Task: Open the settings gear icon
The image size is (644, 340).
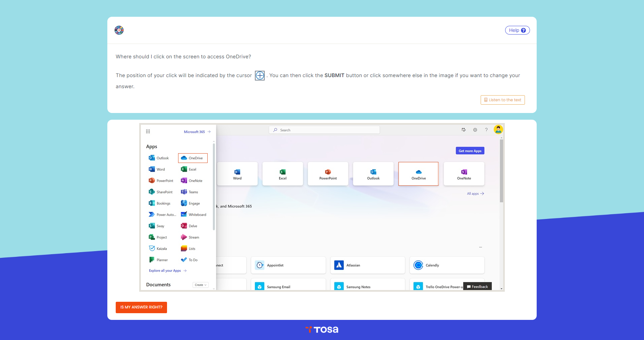Action: [475, 130]
